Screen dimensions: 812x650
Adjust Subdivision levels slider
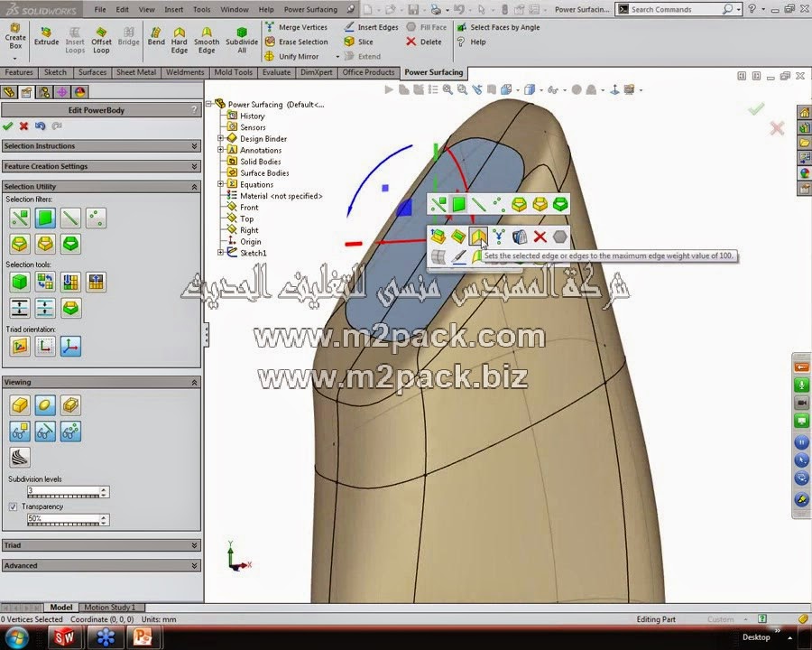point(63,497)
